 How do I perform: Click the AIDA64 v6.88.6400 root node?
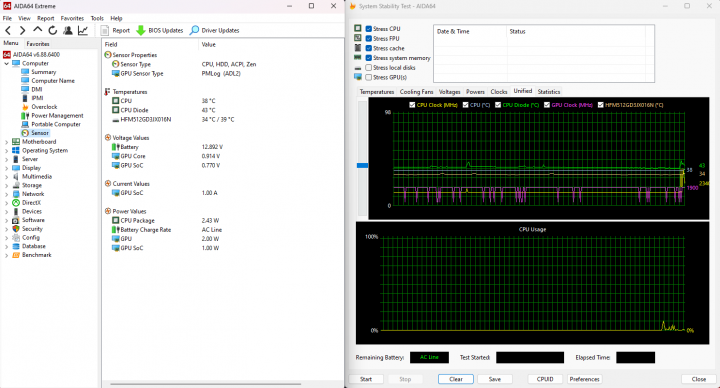(36, 55)
